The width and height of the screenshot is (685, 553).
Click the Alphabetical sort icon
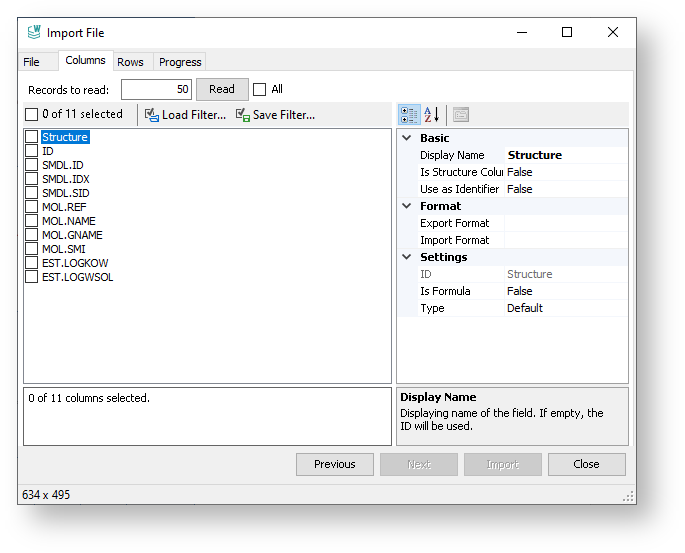[x=431, y=114]
